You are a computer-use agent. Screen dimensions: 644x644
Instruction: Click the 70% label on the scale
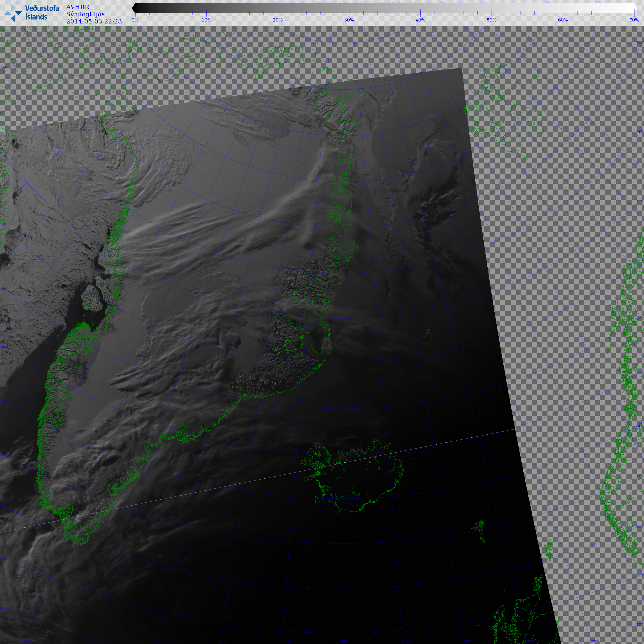634,20
